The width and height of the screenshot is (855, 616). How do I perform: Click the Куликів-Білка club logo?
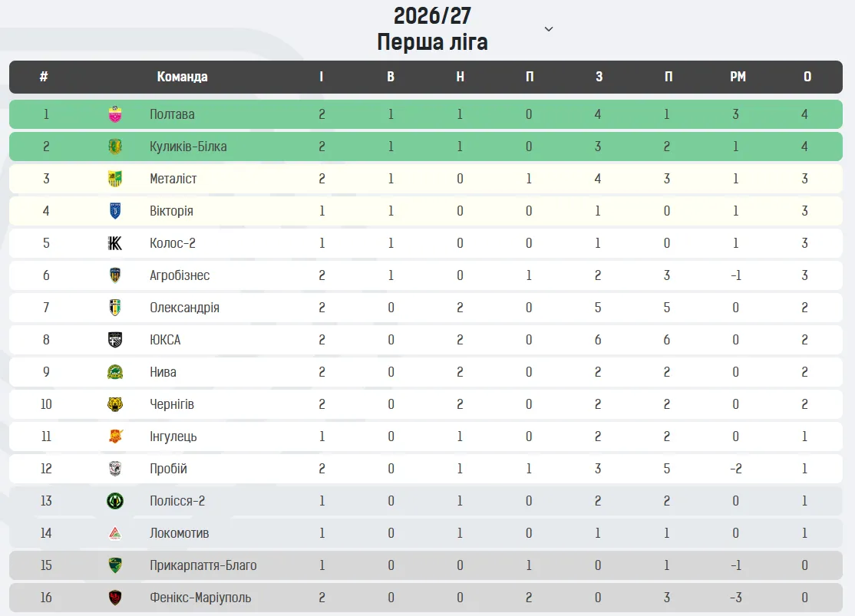[x=115, y=147]
